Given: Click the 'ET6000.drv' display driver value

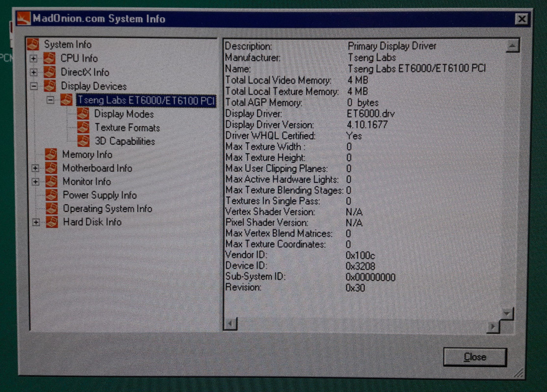Looking at the screenshot, I should [x=370, y=114].
